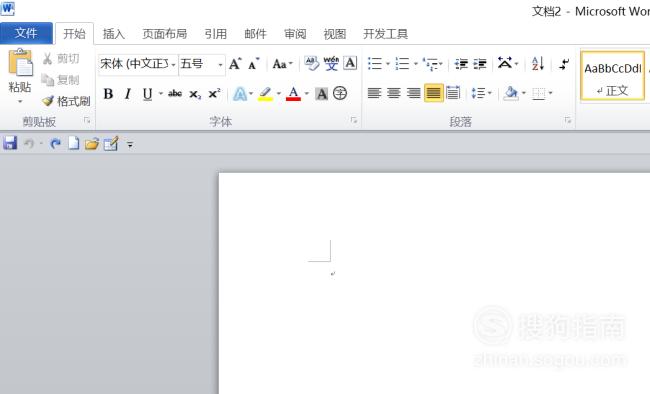650x394 pixels.
Task: Click the Borders icon
Action: click(x=538, y=93)
